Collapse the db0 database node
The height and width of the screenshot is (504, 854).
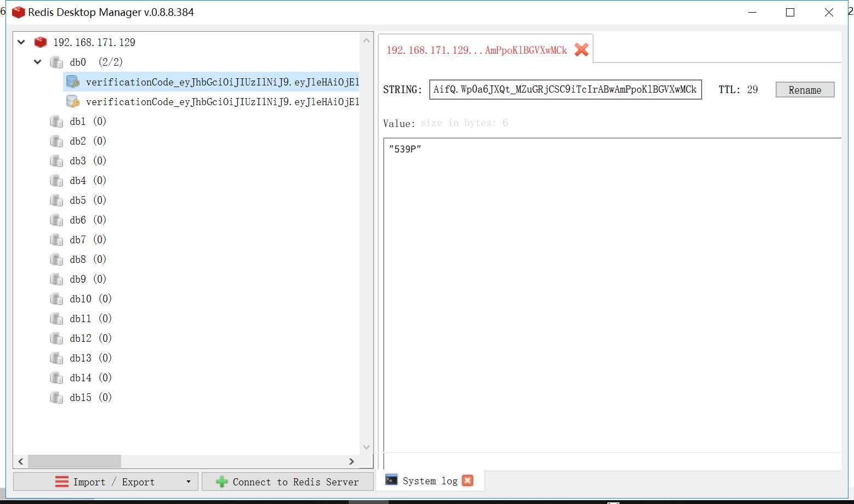38,62
